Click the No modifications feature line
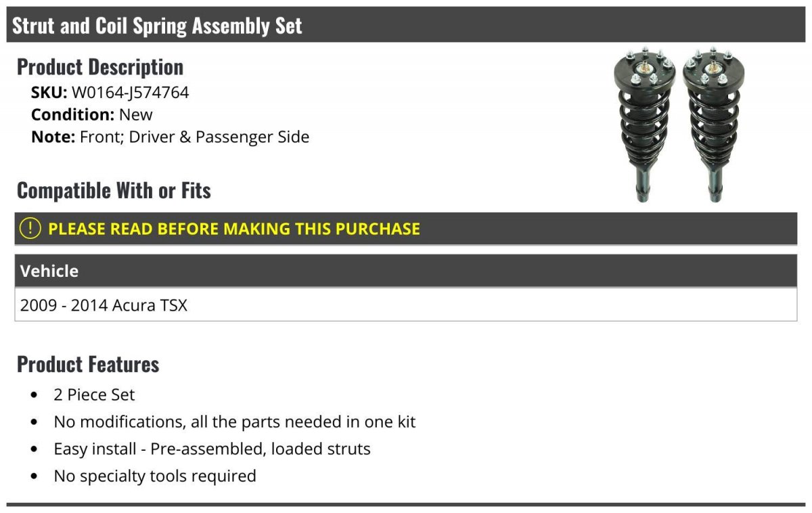 pos(234,422)
